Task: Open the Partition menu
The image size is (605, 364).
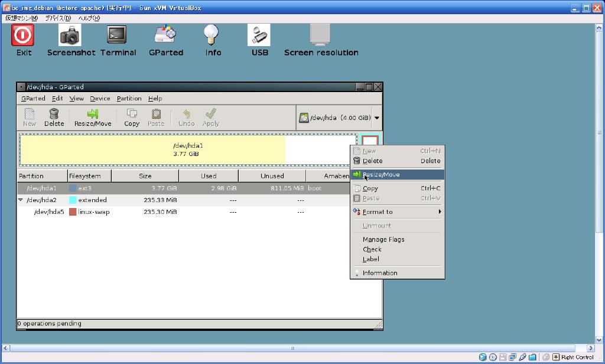Action: (x=129, y=99)
